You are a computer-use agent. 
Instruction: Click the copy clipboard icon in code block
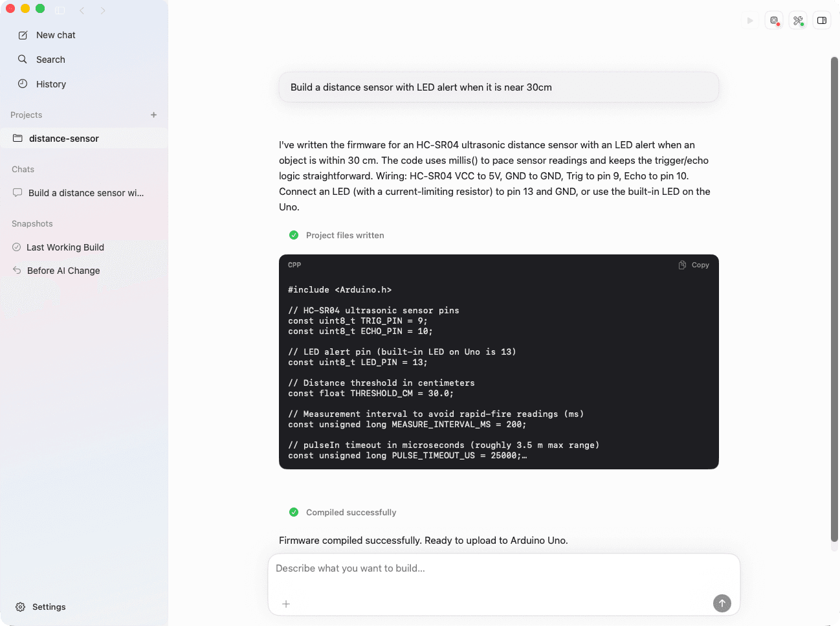coord(682,265)
